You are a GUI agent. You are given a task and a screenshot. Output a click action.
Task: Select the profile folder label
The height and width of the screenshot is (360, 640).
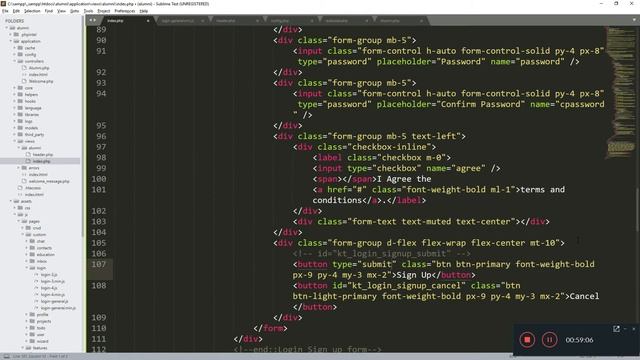[x=42, y=315]
